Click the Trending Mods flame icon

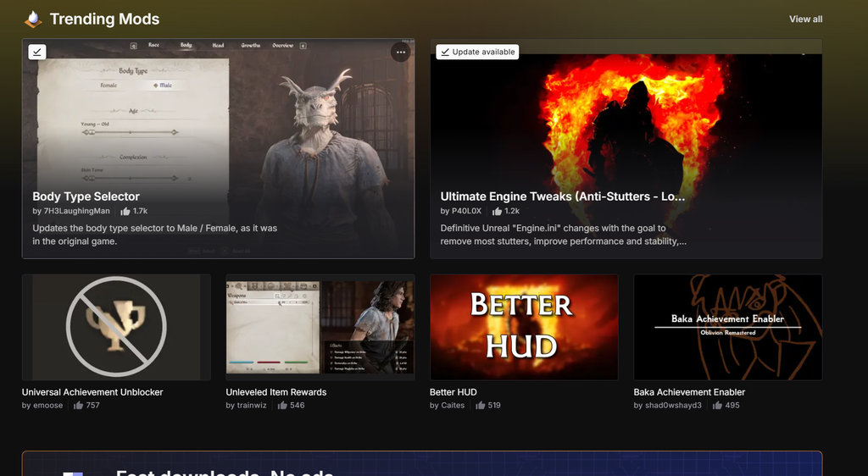[x=33, y=19]
